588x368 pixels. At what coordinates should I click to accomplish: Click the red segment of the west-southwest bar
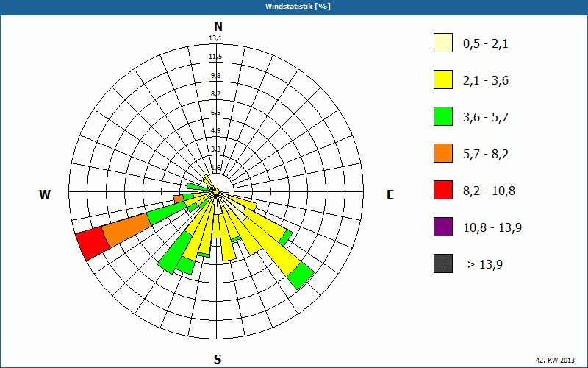click(93, 244)
